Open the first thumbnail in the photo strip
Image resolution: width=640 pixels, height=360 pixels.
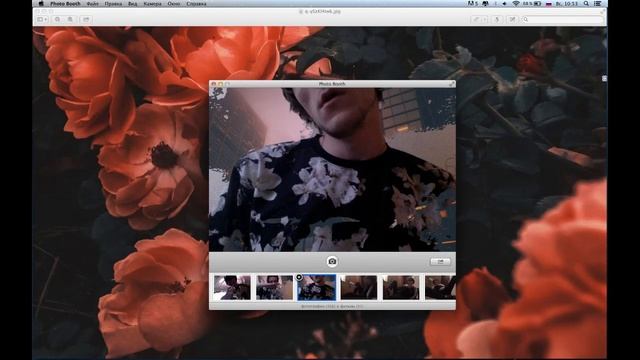point(232,287)
